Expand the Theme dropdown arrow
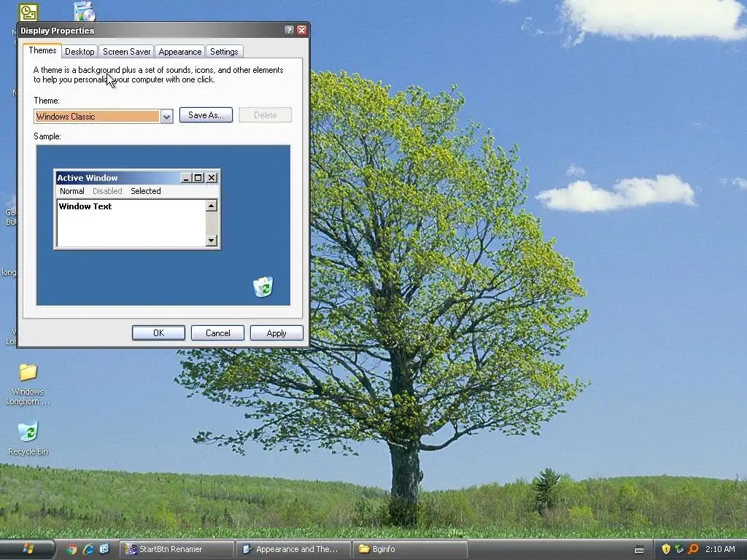The width and height of the screenshot is (747, 560). pyautogui.click(x=166, y=116)
